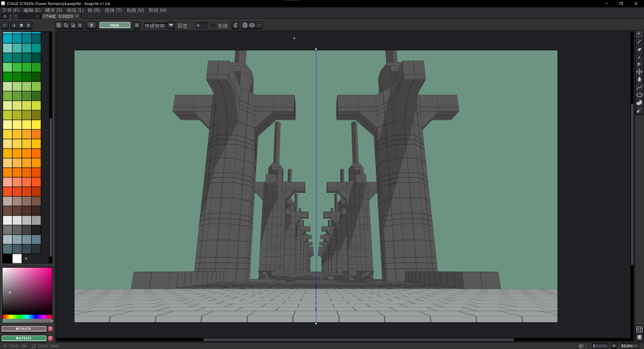
Task: Open the 编辑 (E) menu
Action: click(x=32, y=10)
